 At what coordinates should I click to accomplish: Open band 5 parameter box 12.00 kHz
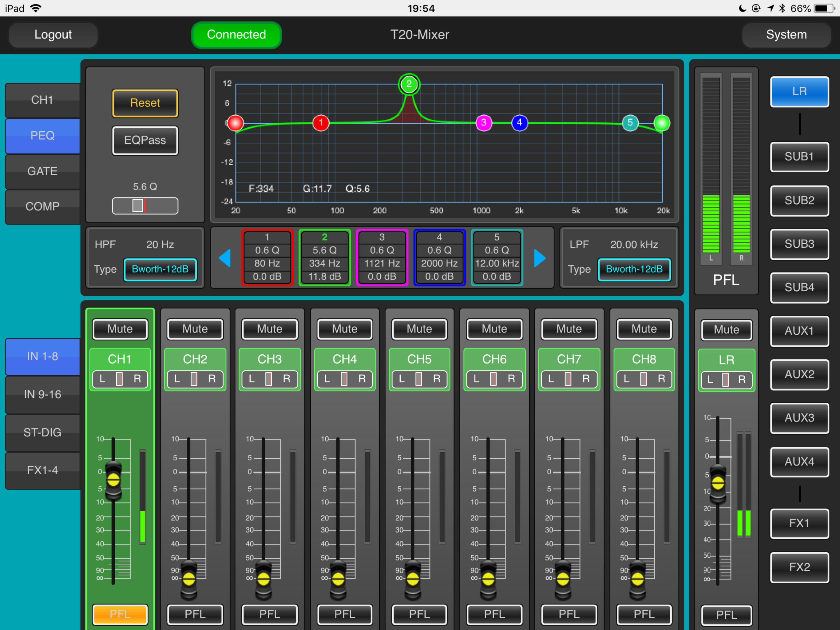(497, 257)
